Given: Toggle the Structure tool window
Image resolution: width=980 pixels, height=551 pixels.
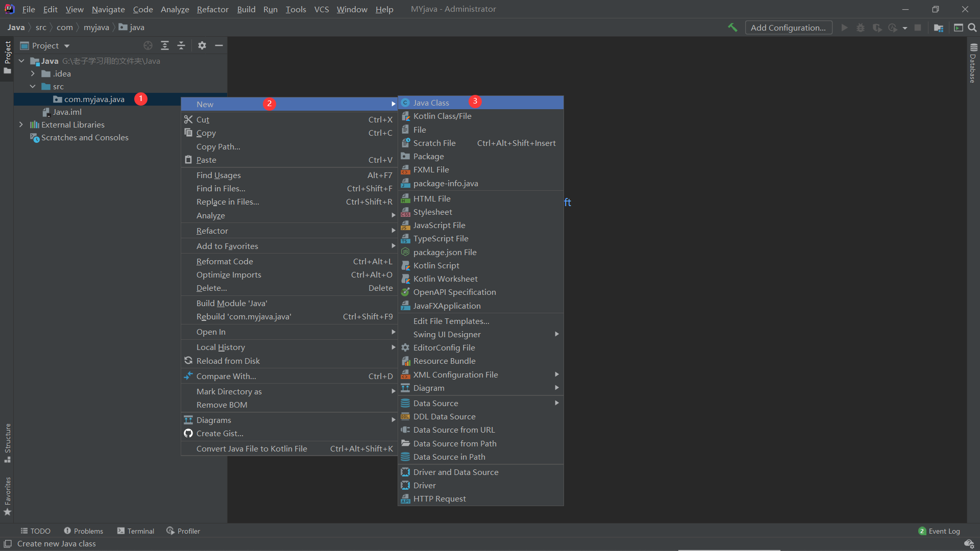Looking at the screenshot, I should pyautogui.click(x=7, y=442).
